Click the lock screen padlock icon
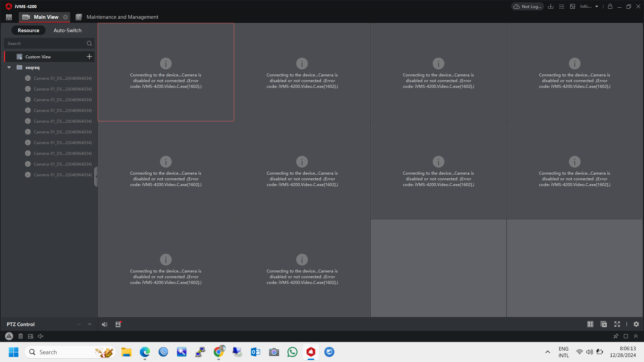Viewport: 644px width, 362px height. click(610, 6)
